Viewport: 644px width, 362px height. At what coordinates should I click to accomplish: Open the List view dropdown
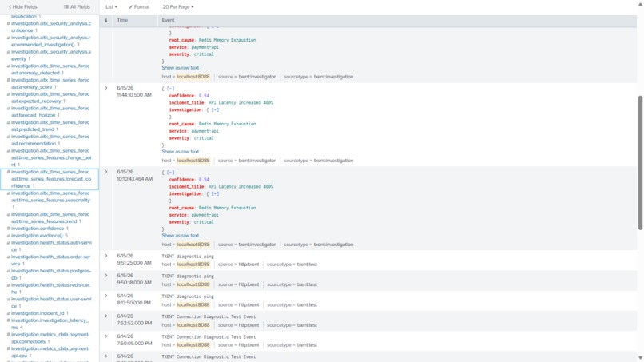111,7
